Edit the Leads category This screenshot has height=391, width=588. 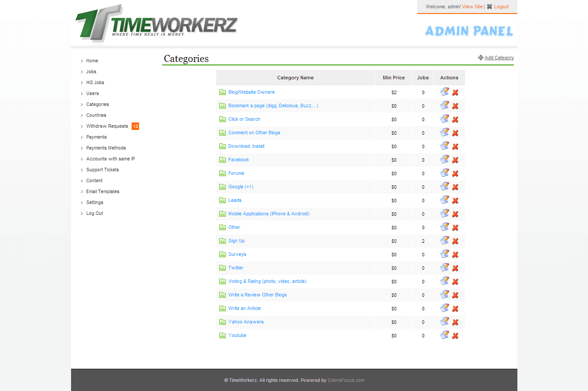pyautogui.click(x=445, y=200)
